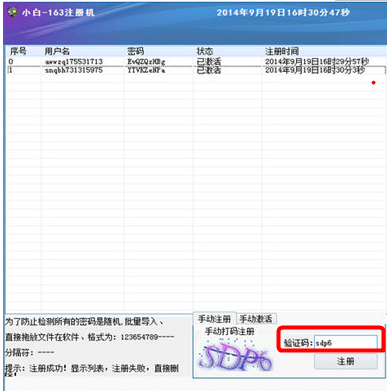Sort by the 序号 column header
387x391 pixels.
[18, 51]
